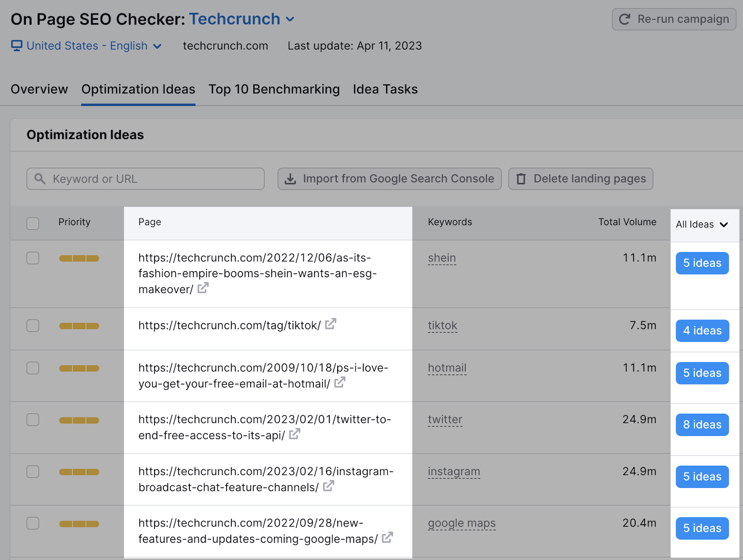The image size is (743, 560).
Task: Click the trash icon on Delete landing pages
Action: pos(521,179)
